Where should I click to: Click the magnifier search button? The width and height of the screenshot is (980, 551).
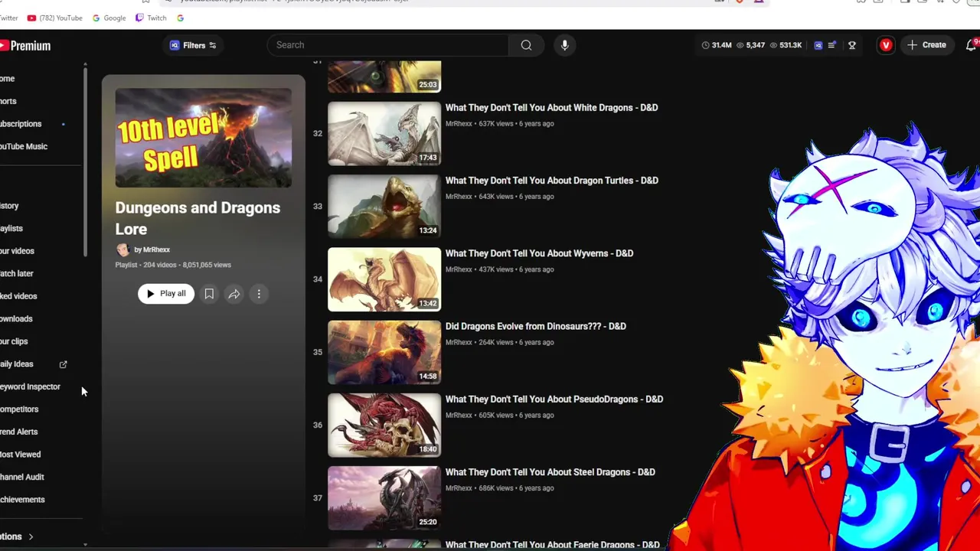(526, 45)
